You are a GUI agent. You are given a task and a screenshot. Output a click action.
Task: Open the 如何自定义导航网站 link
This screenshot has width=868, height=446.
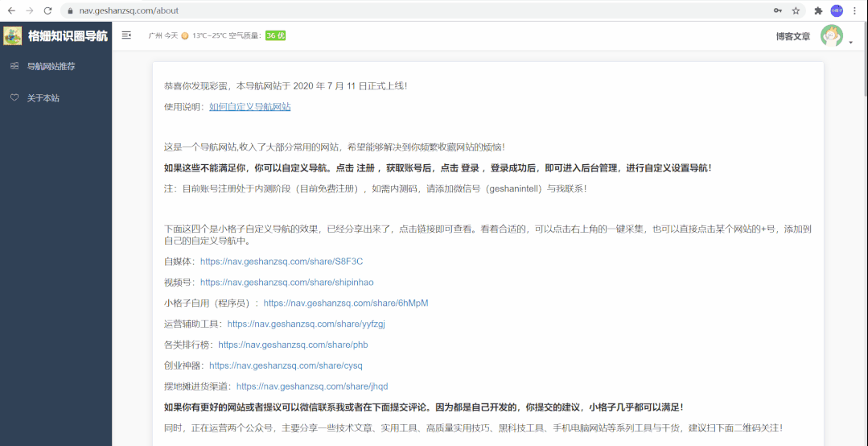click(x=249, y=106)
